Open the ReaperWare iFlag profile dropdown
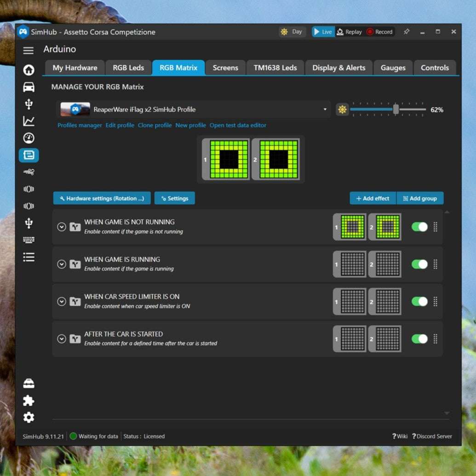 pyautogui.click(x=193, y=109)
